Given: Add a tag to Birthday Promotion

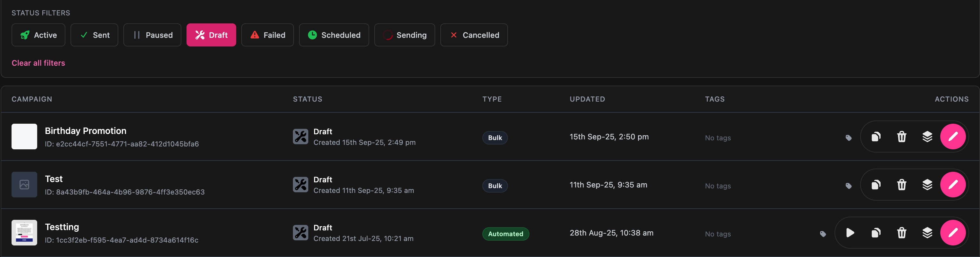Looking at the screenshot, I should [x=848, y=137].
